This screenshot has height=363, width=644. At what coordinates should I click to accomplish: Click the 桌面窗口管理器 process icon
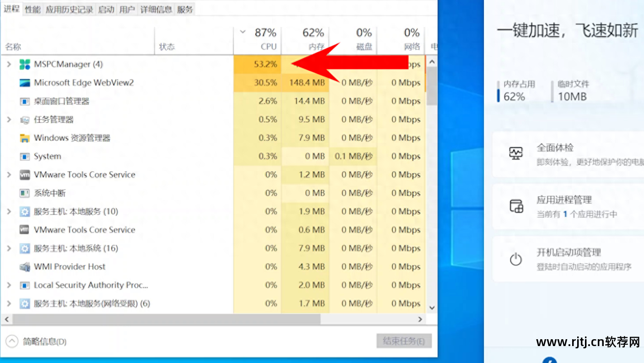point(25,101)
